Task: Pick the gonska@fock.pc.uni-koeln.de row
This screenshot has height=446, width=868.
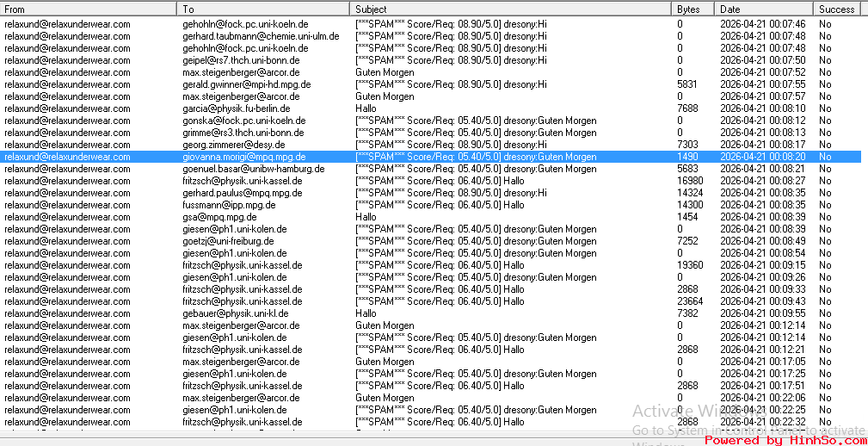Action: click(245, 121)
